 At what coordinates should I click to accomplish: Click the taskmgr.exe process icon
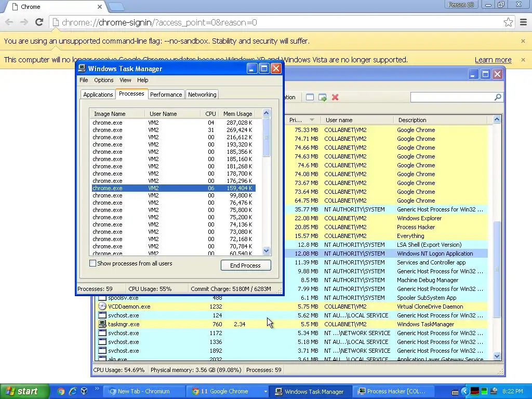tap(102, 324)
